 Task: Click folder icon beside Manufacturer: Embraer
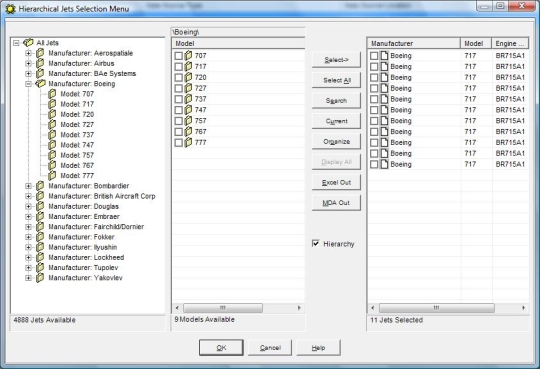coord(40,216)
